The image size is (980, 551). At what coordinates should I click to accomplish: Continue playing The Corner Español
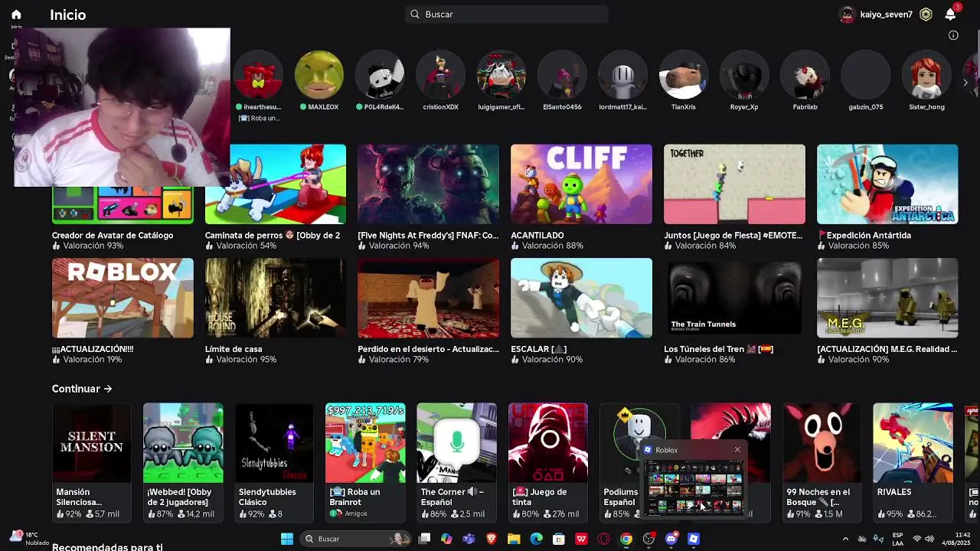click(x=456, y=462)
